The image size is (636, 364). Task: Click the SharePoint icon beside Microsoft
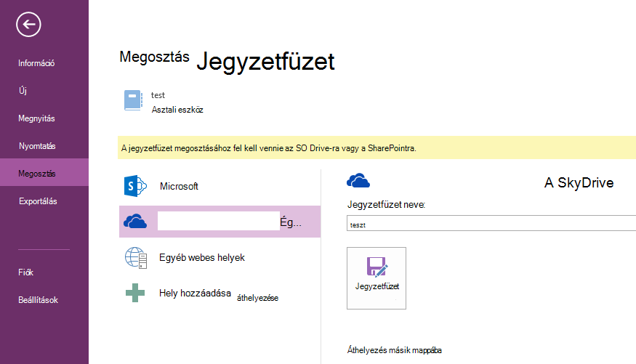(135, 186)
